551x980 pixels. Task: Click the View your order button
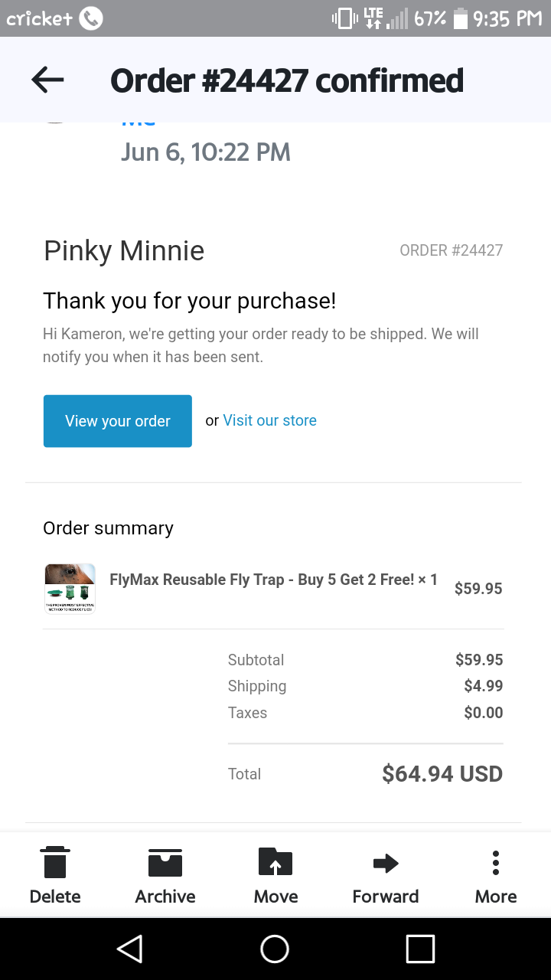click(x=118, y=421)
